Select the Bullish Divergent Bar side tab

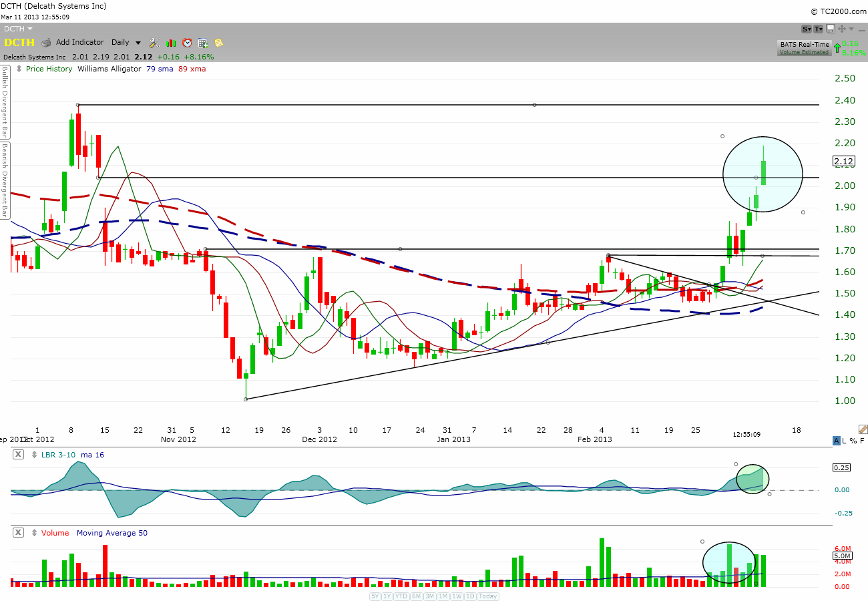(x=4, y=102)
